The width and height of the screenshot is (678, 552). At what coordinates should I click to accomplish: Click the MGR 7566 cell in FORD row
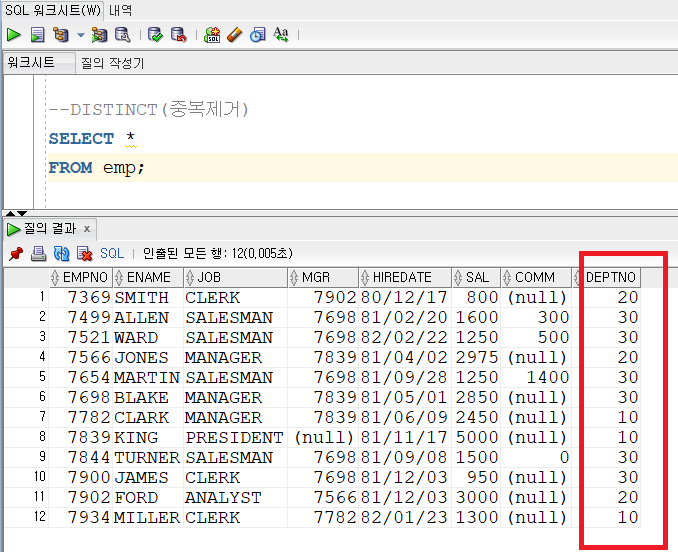[x=323, y=498]
